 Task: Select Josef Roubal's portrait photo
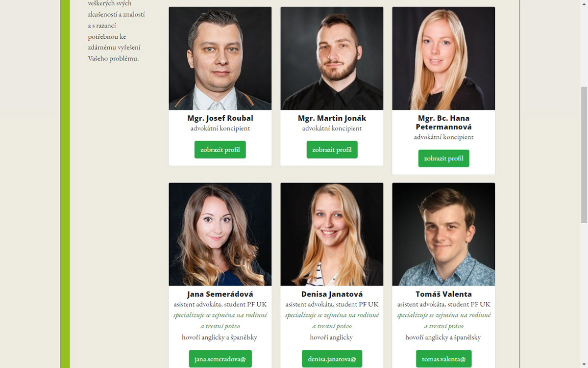tap(220, 58)
